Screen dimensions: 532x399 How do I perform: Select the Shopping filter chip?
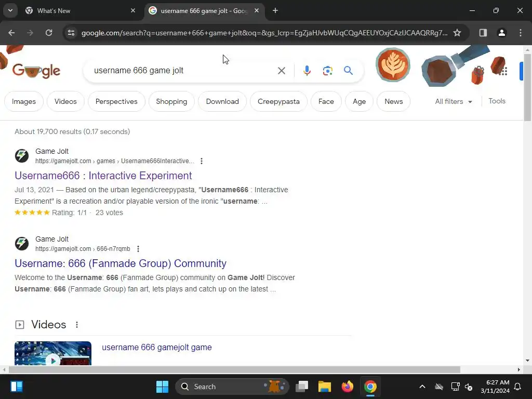171,101
